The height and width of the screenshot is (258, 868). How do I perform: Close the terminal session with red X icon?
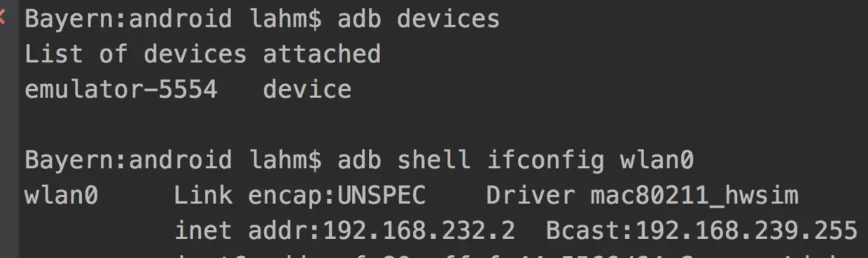(2, 18)
